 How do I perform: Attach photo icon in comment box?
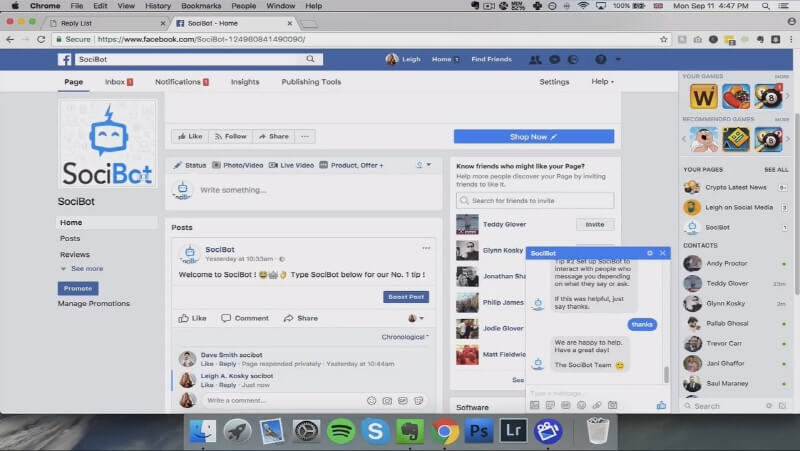(387, 401)
